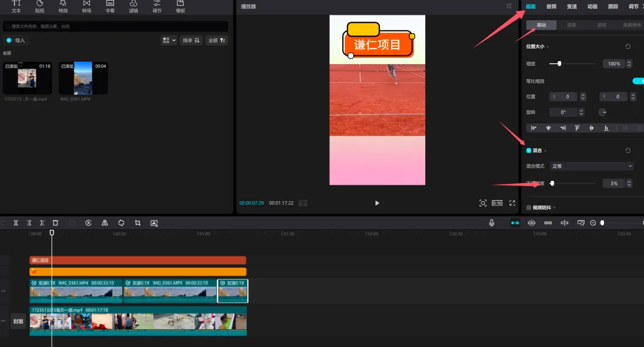Toggle the 等比缩放 uniform scale switch
Viewport: 644px width, 347px height.
(637, 81)
